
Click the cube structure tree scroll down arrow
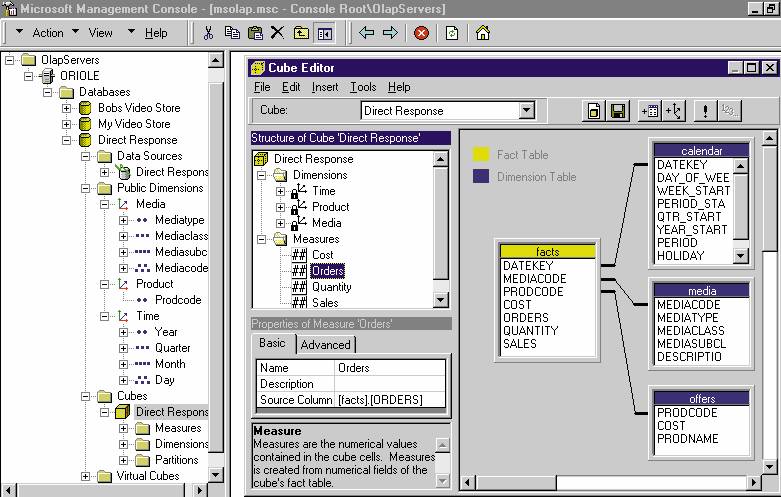[440, 300]
